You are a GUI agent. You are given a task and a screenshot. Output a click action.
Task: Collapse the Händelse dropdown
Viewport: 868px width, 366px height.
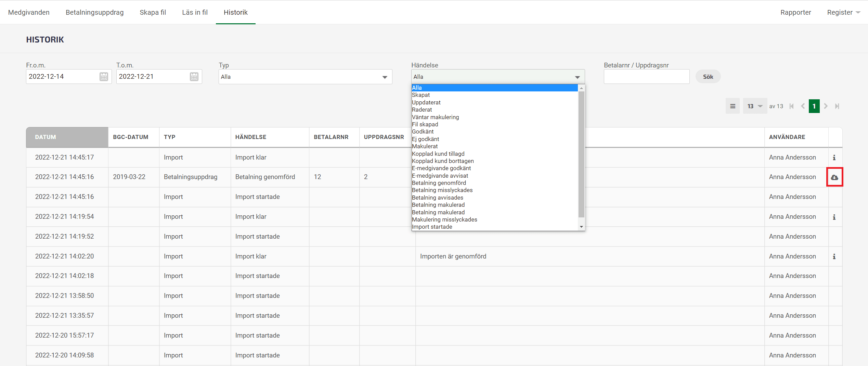click(x=498, y=77)
